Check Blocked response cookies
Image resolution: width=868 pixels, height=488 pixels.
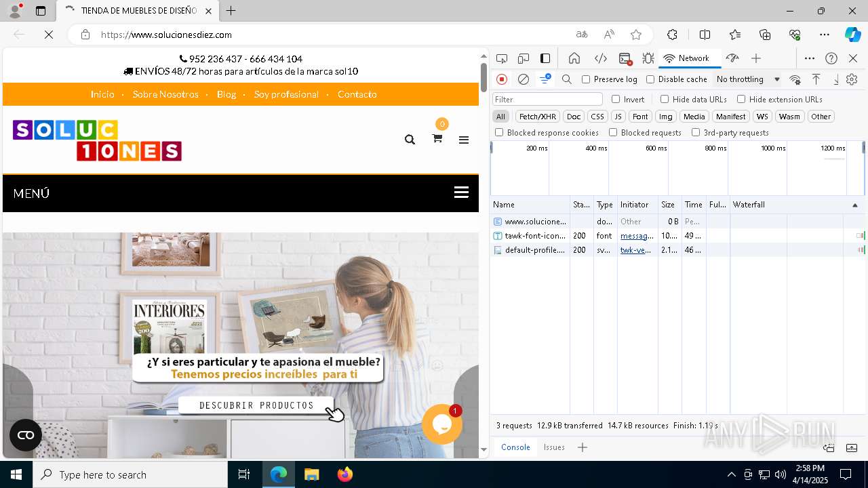(x=499, y=133)
